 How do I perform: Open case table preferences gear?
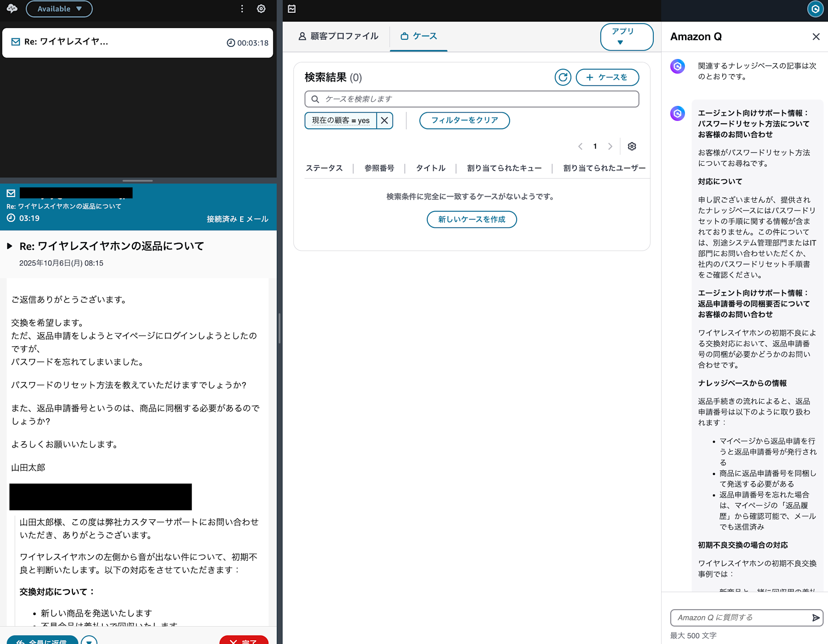point(632,146)
